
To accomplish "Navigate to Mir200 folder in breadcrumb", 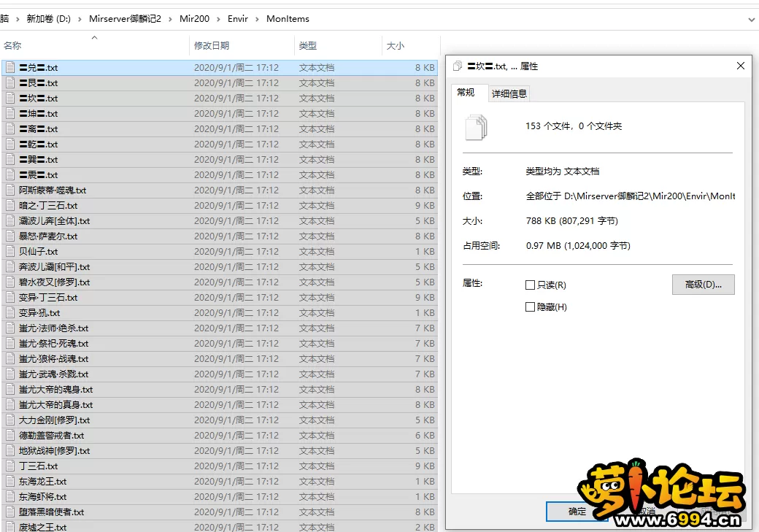I will coord(195,19).
